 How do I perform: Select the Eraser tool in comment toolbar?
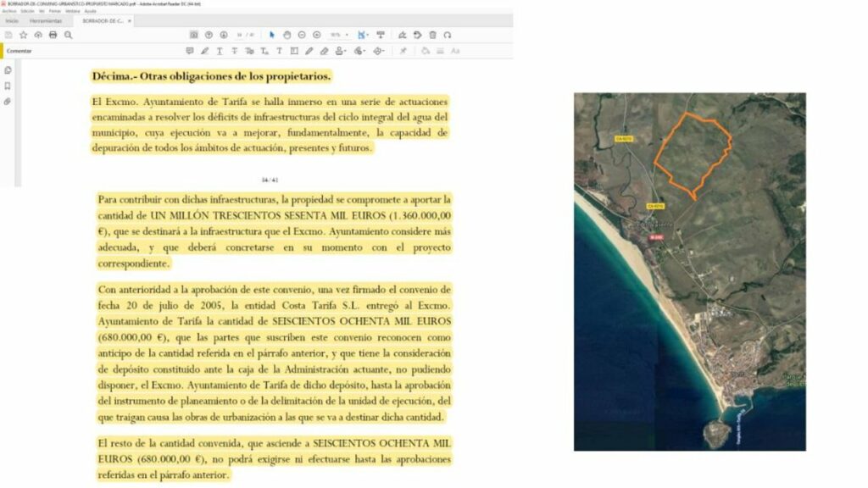point(325,51)
